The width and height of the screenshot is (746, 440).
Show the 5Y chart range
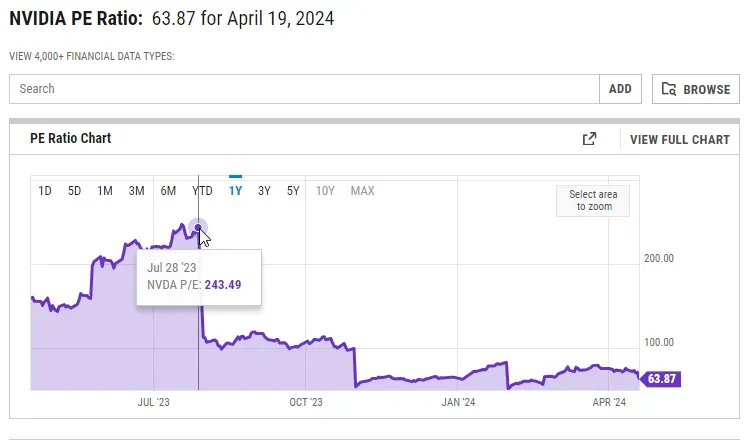[293, 191]
